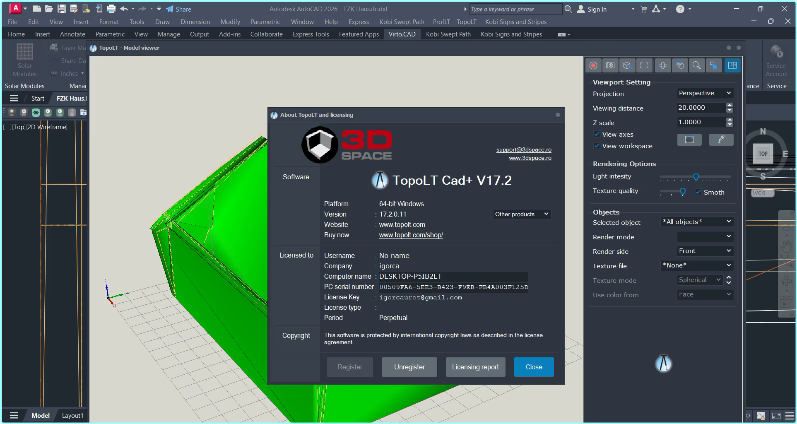This screenshot has height=424, width=797.
Task: Click the search magnifier icon next to keyword box
Action: pos(568,9)
